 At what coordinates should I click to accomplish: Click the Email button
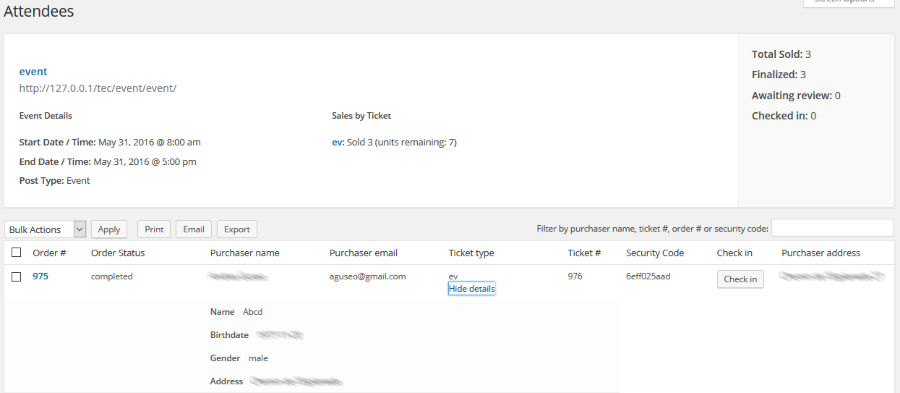pyautogui.click(x=193, y=229)
